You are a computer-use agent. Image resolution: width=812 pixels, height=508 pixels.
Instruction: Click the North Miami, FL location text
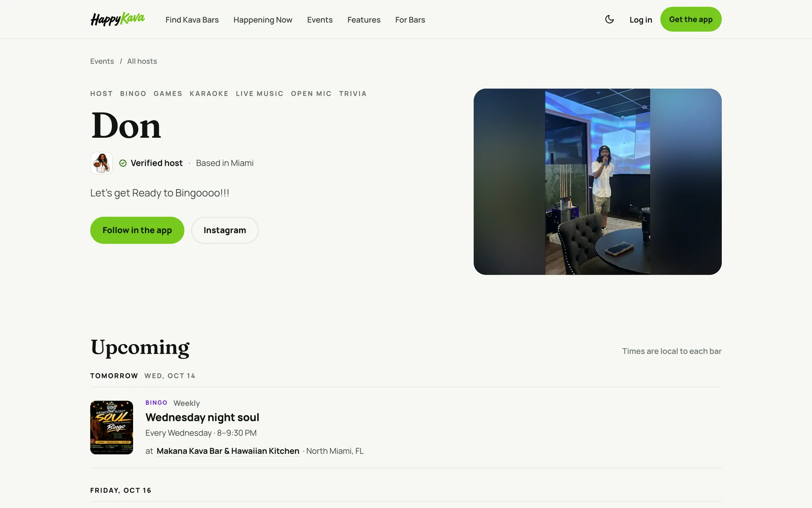pos(335,451)
